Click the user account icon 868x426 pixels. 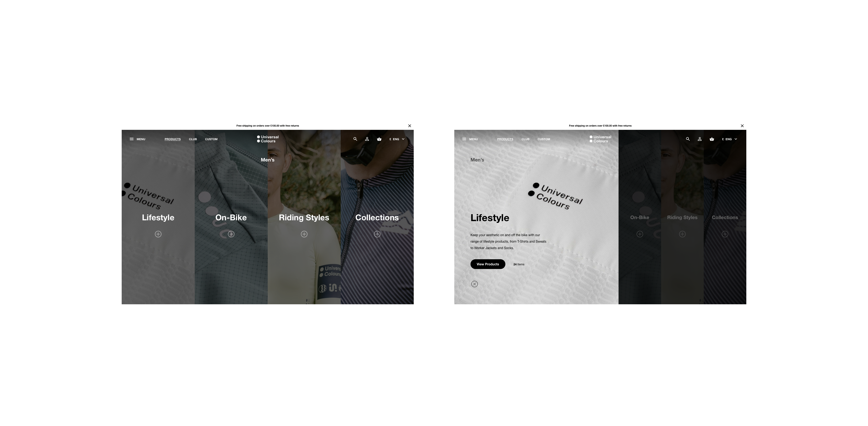(x=367, y=139)
